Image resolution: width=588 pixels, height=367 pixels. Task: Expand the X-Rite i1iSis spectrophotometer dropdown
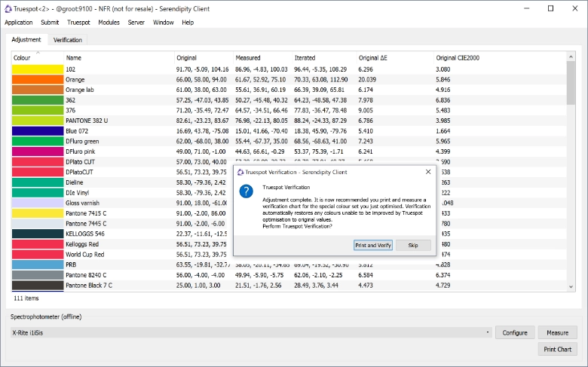point(487,332)
